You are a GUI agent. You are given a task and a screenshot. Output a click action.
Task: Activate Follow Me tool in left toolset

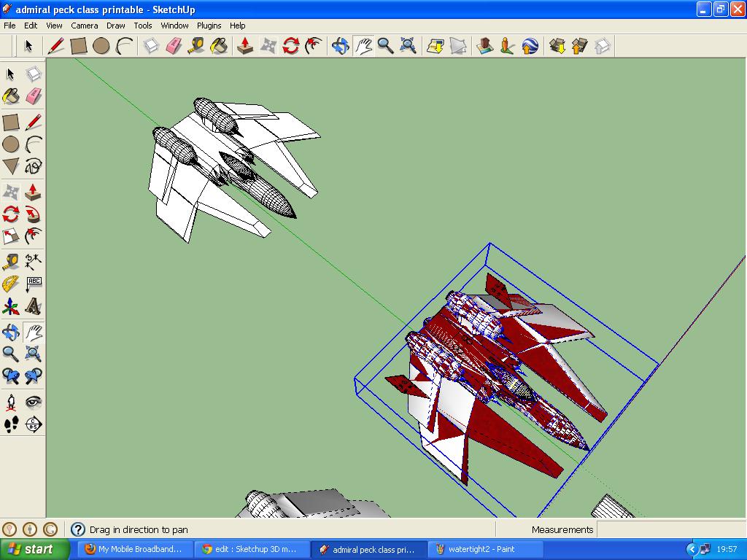pos(34,214)
